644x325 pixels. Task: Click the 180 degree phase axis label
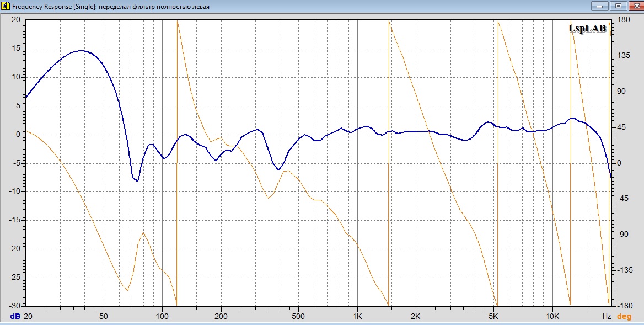[x=624, y=20]
